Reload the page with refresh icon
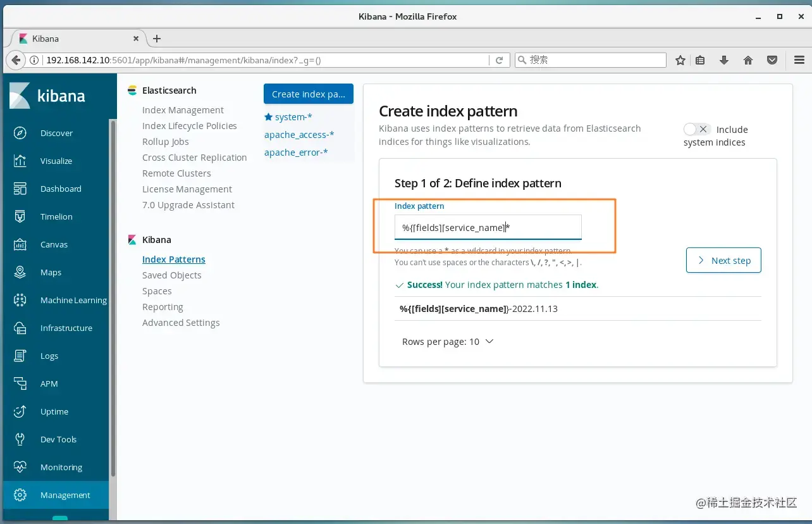Screen dimensions: 812x524 click(499, 60)
